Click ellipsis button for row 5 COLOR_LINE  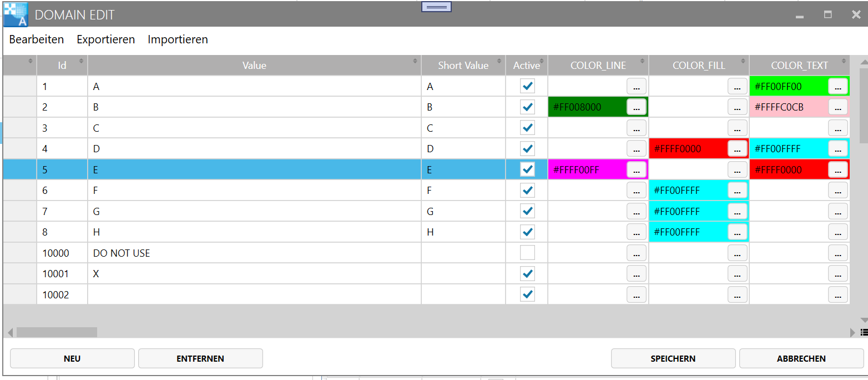click(x=636, y=169)
